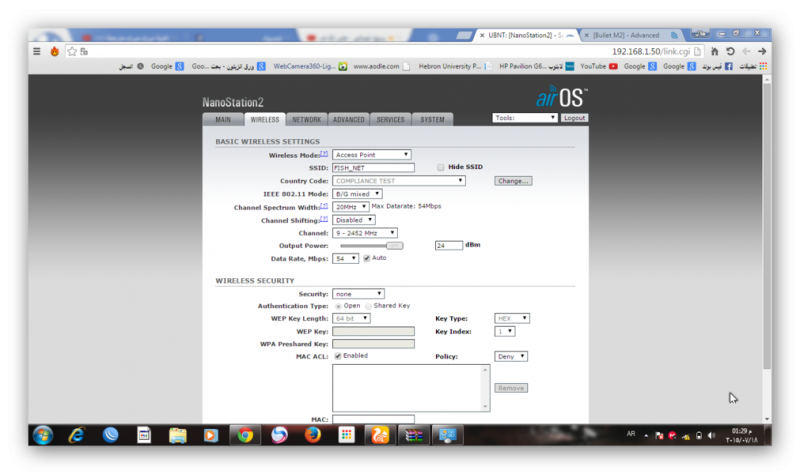
Task: Open the HP Pavilion G6 bookmark
Action: (x=536, y=66)
